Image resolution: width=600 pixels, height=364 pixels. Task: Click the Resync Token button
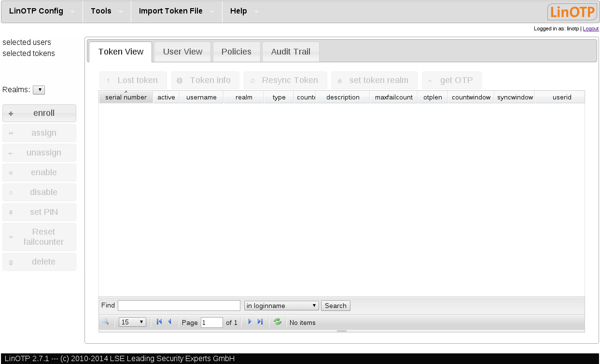(285, 80)
